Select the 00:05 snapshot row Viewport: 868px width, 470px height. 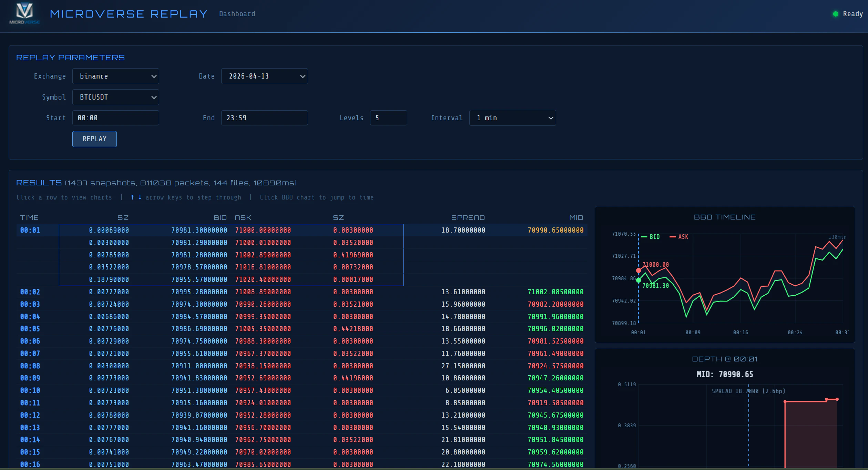coord(241,329)
